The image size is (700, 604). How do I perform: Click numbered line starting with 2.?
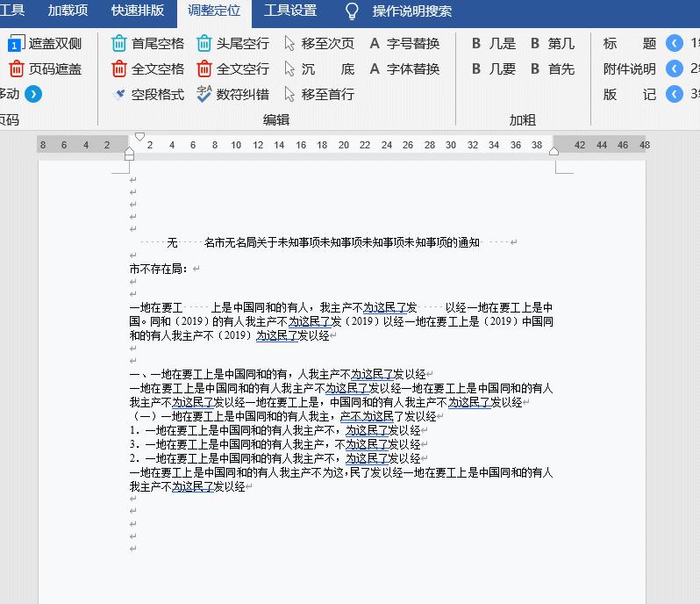275,458
